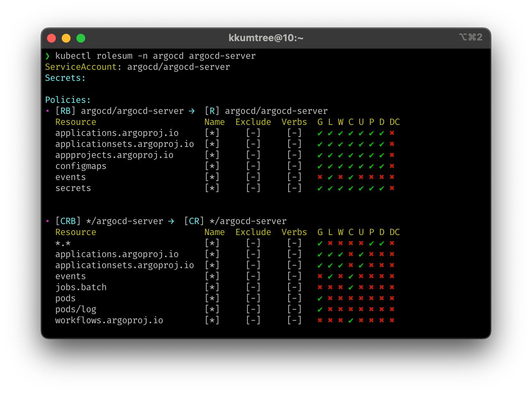Click green L check on CRB events row
Viewport: 532px width, 393px height.
(330, 276)
